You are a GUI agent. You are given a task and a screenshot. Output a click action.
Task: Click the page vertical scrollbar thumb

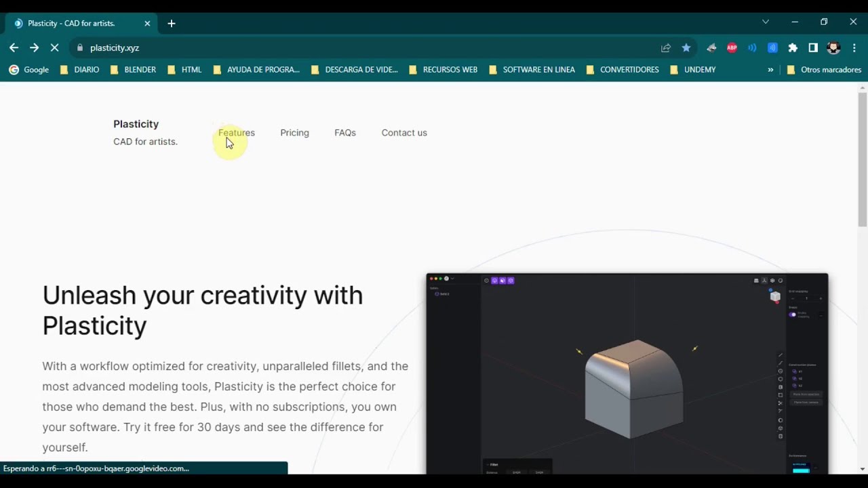tap(863, 159)
